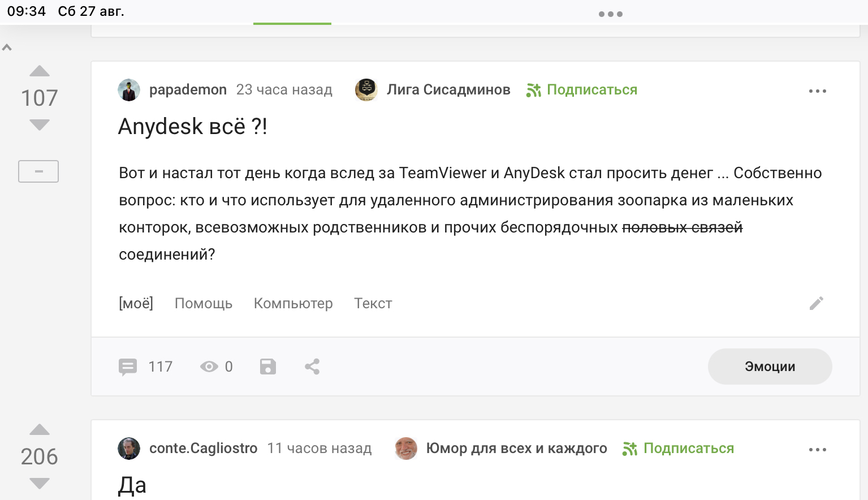Image resolution: width=868 pixels, height=500 pixels.
Task: Open the Эмоции reactions button
Action: [x=770, y=367]
